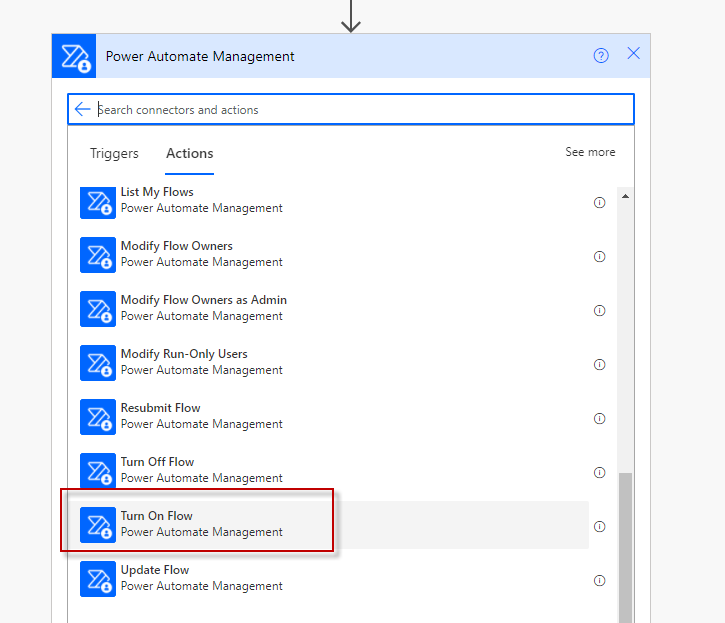
Task: Open help for Power Automate Management
Action: click(601, 56)
